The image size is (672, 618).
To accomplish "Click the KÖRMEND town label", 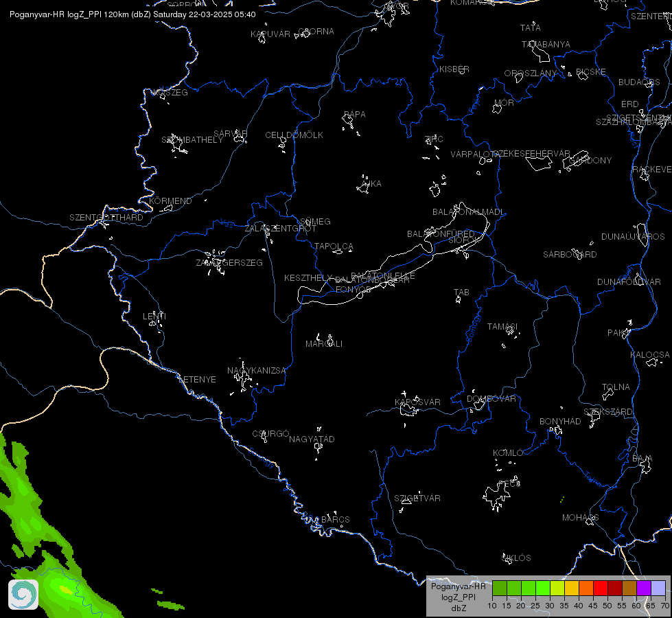I will pyautogui.click(x=170, y=201).
